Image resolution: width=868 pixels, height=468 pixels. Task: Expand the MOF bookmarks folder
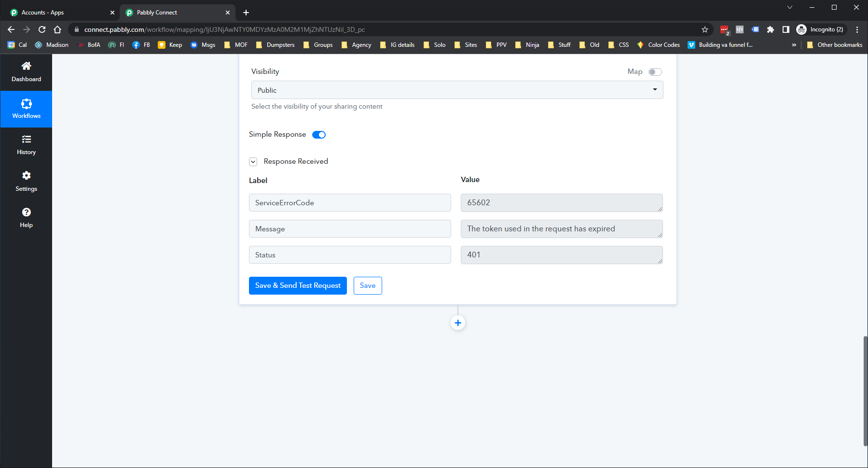pyautogui.click(x=236, y=45)
